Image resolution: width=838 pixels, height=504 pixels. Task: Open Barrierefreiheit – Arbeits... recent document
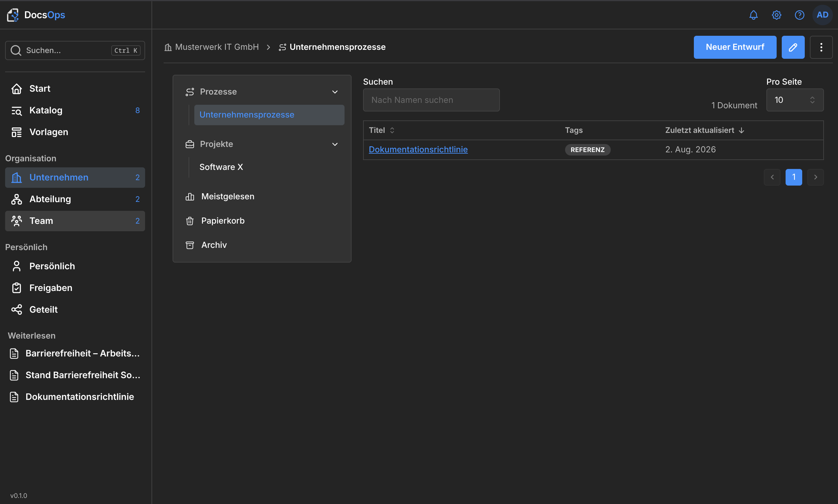point(75,354)
